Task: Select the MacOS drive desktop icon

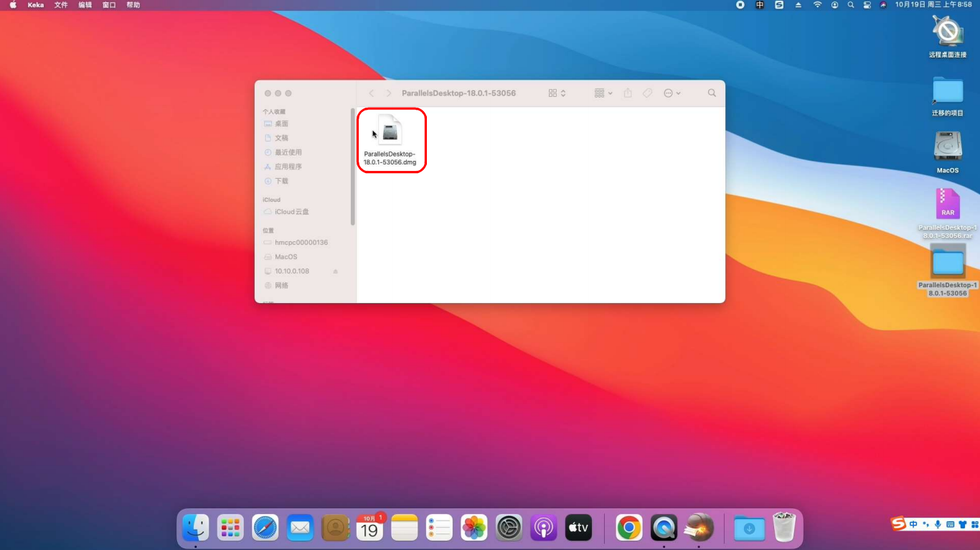Action: coord(948,152)
